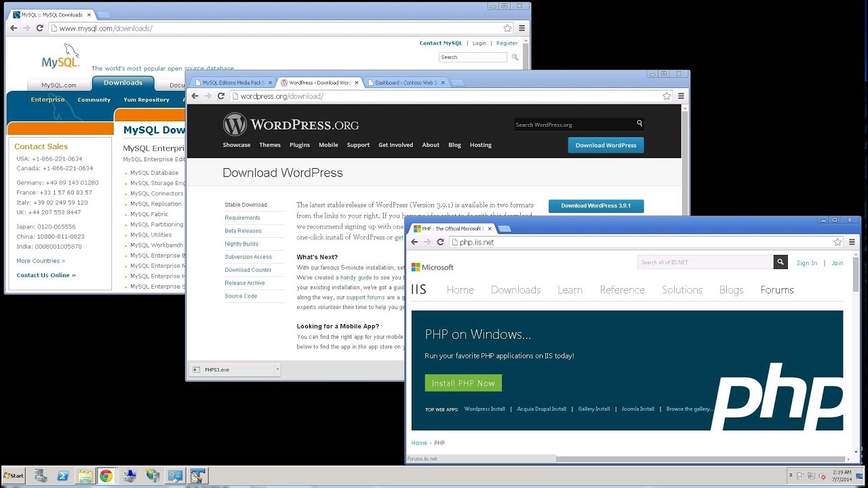
Task: Open Reference in IIS navigation
Action: coord(622,289)
